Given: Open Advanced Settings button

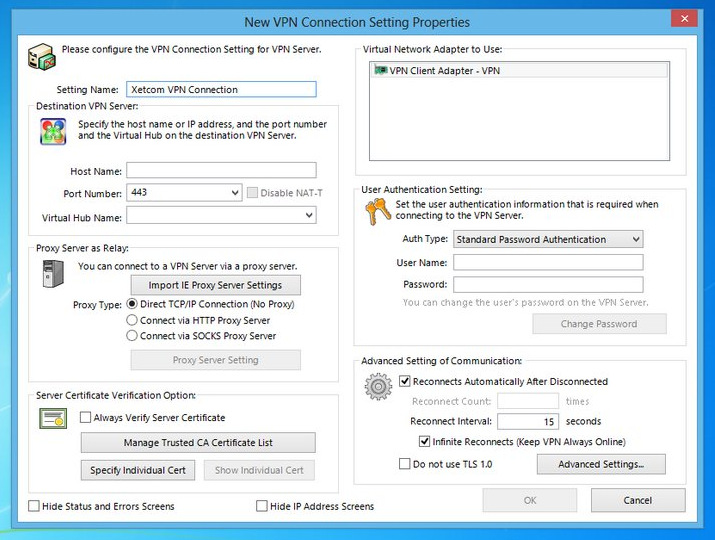Looking at the screenshot, I should coord(601,464).
